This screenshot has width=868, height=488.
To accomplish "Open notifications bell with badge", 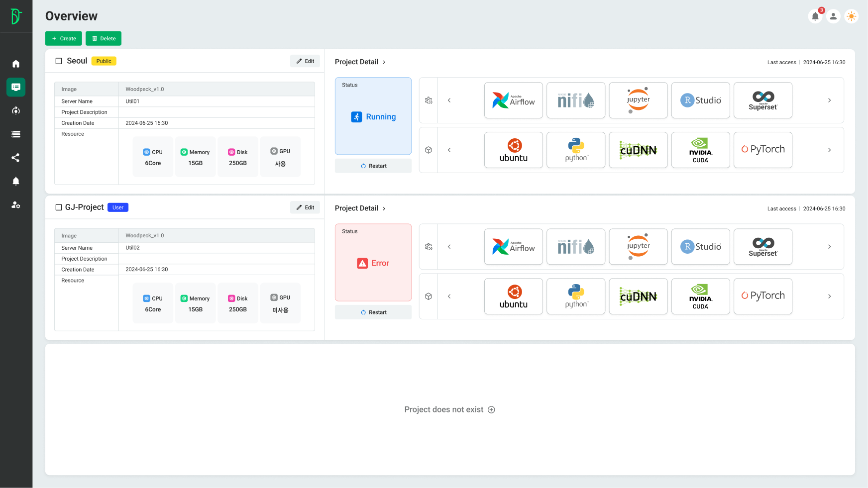I will click(815, 16).
